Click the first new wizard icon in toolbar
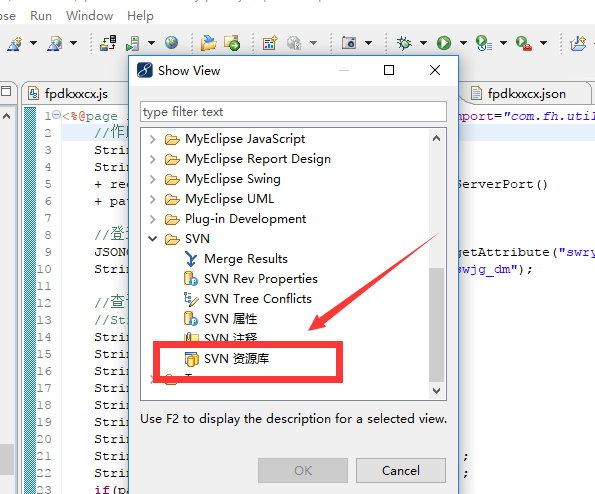Image resolution: width=595 pixels, height=494 pixels. (x=14, y=44)
